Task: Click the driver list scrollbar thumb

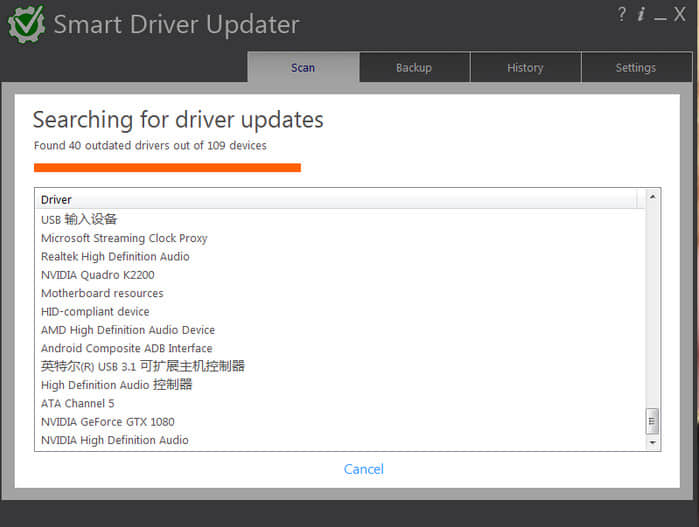Action: [x=652, y=421]
